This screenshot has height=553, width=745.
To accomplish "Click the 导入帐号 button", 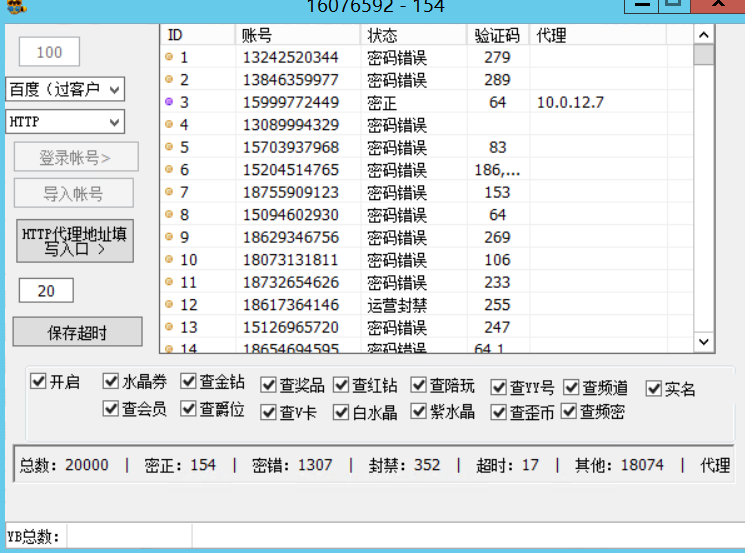I will [x=74, y=193].
